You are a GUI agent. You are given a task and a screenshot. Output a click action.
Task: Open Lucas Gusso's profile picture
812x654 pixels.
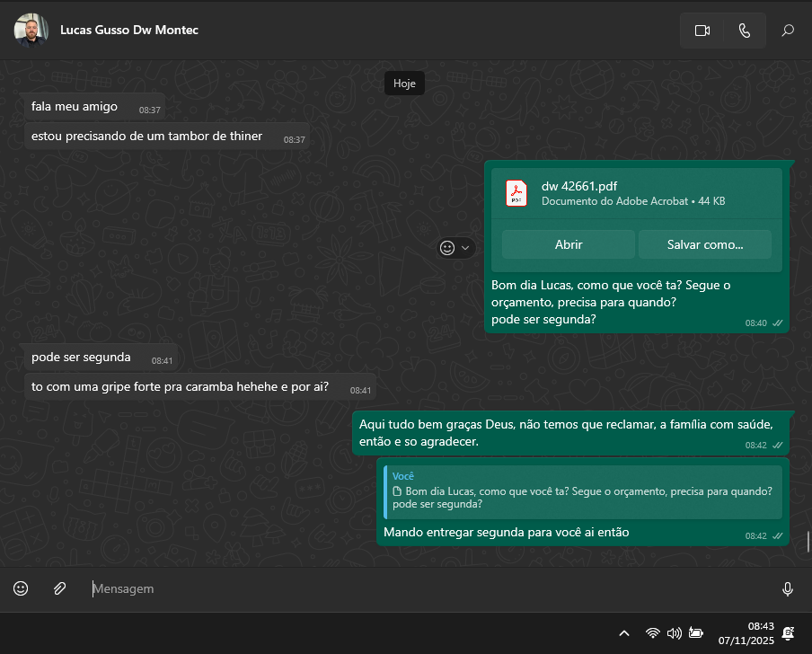[x=31, y=30]
